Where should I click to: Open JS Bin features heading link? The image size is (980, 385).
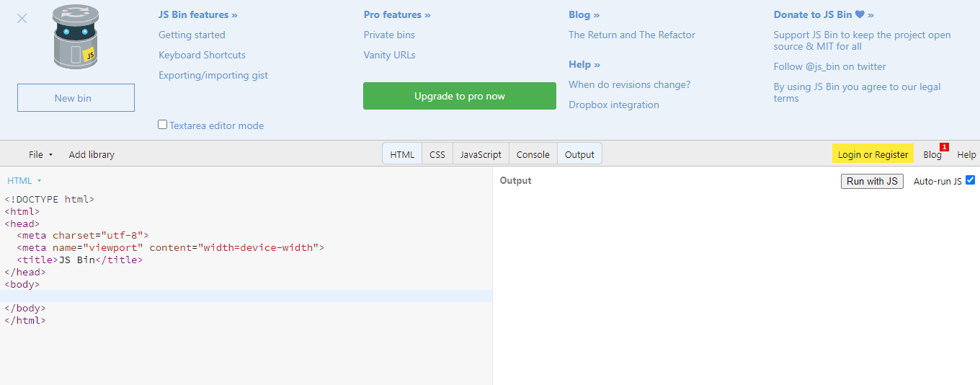click(x=198, y=14)
